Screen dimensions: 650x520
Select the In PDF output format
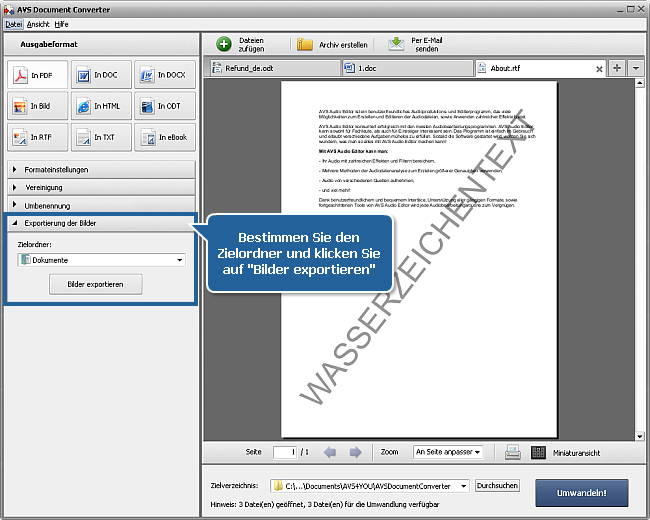click(37, 75)
